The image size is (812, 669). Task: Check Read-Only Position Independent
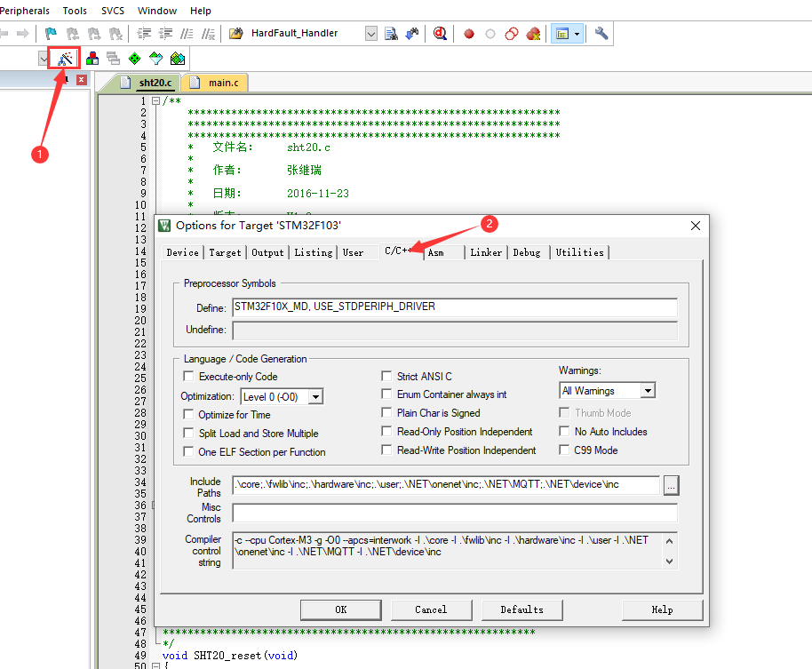coord(386,431)
